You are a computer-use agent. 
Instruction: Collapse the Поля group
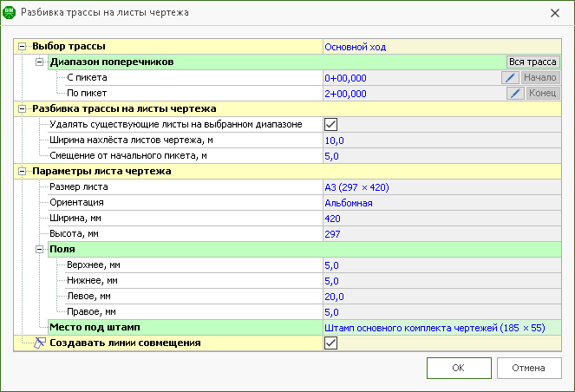[x=40, y=250]
